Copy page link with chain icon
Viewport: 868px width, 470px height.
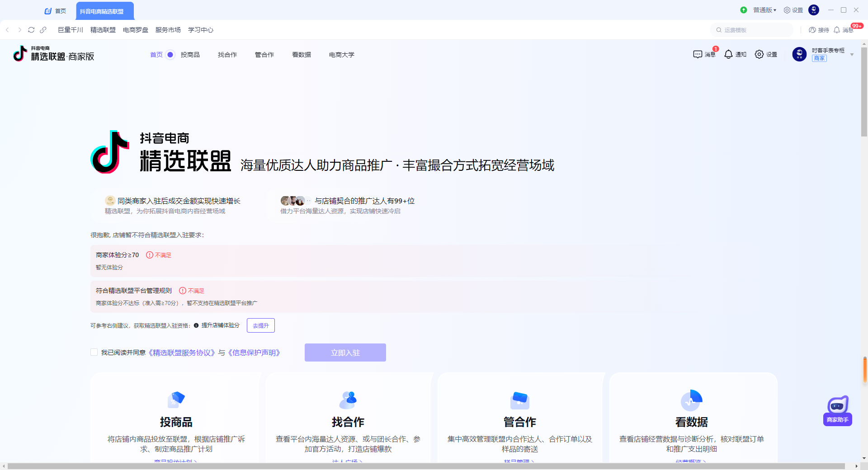tap(43, 30)
